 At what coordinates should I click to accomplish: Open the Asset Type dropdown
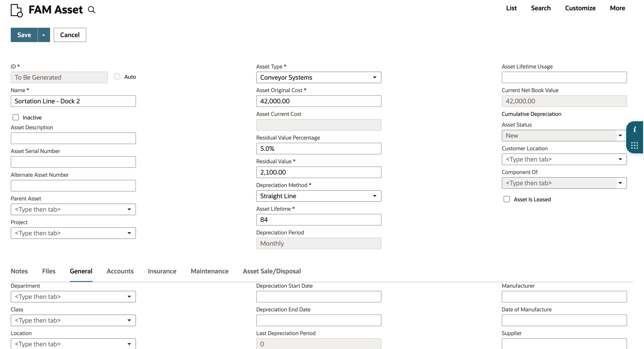click(319, 78)
